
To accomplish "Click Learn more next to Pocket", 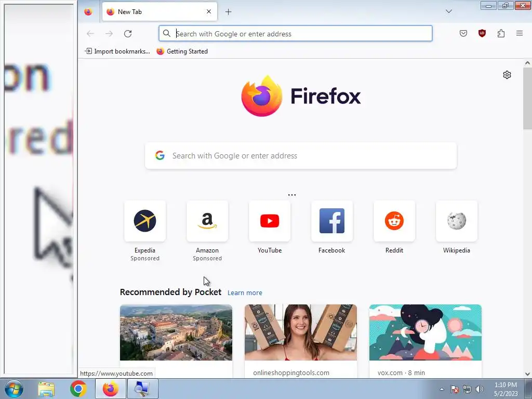I will point(245,293).
